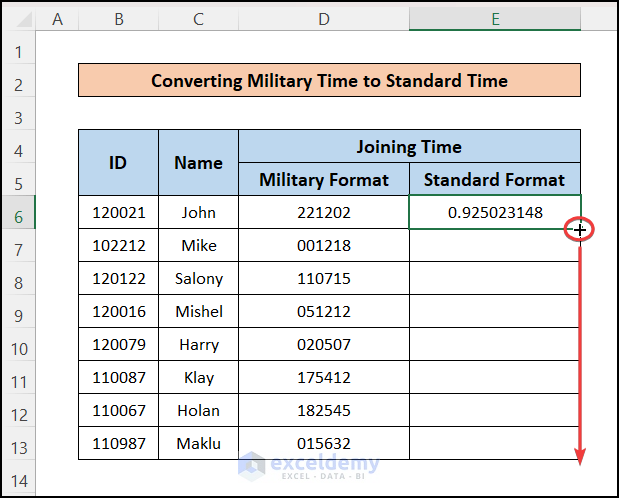Click the Military Format header cell
The image size is (619, 498).
(x=324, y=179)
